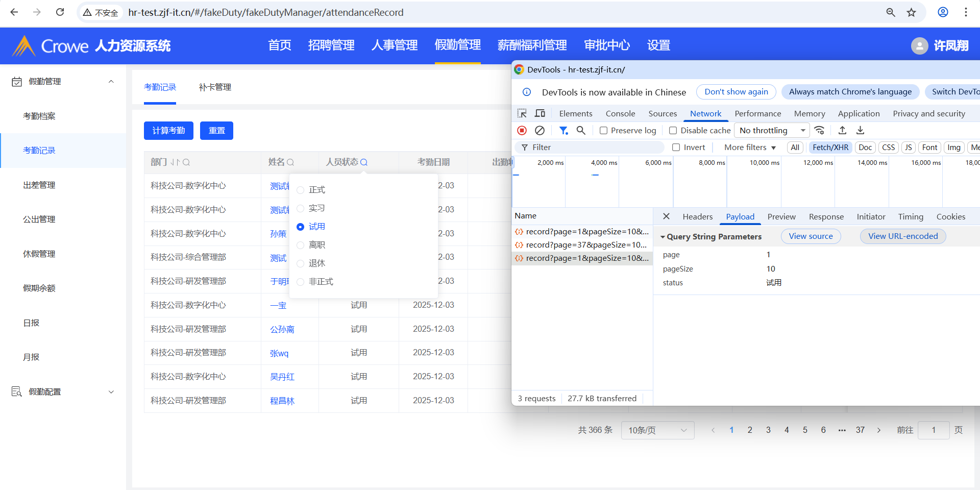Open the No throttling dropdown
Viewport: 980px width, 490px height.
point(771,131)
